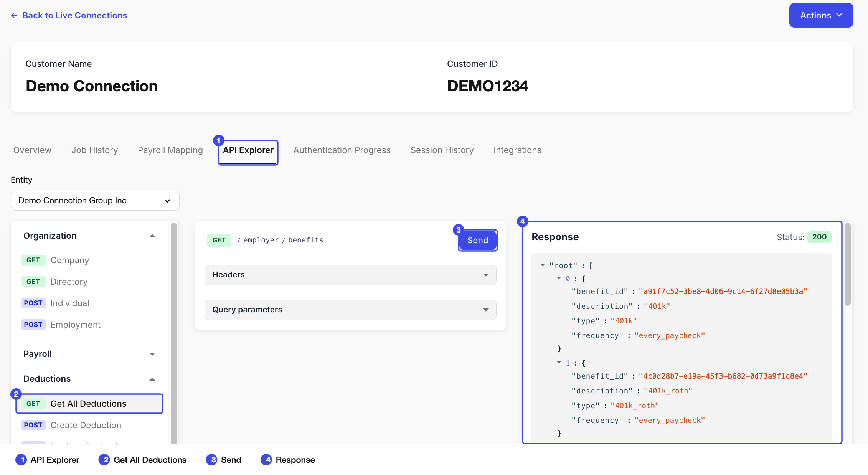Collapse array item 1 in the JSON response
Image resolution: width=868 pixels, height=475 pixels.
coord(559,362)
